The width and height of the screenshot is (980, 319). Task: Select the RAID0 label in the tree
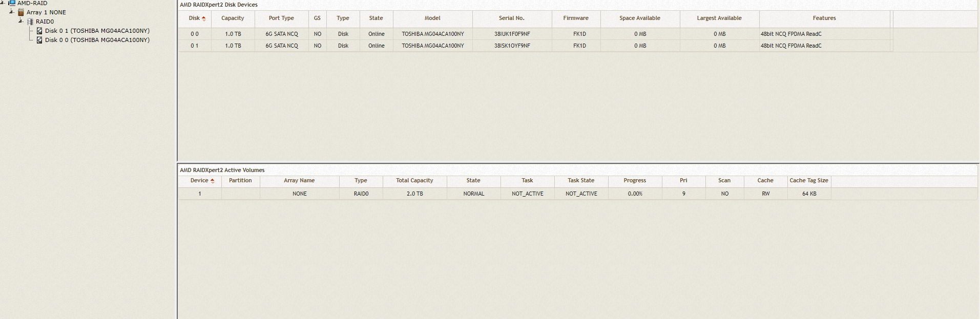point(45,22)
